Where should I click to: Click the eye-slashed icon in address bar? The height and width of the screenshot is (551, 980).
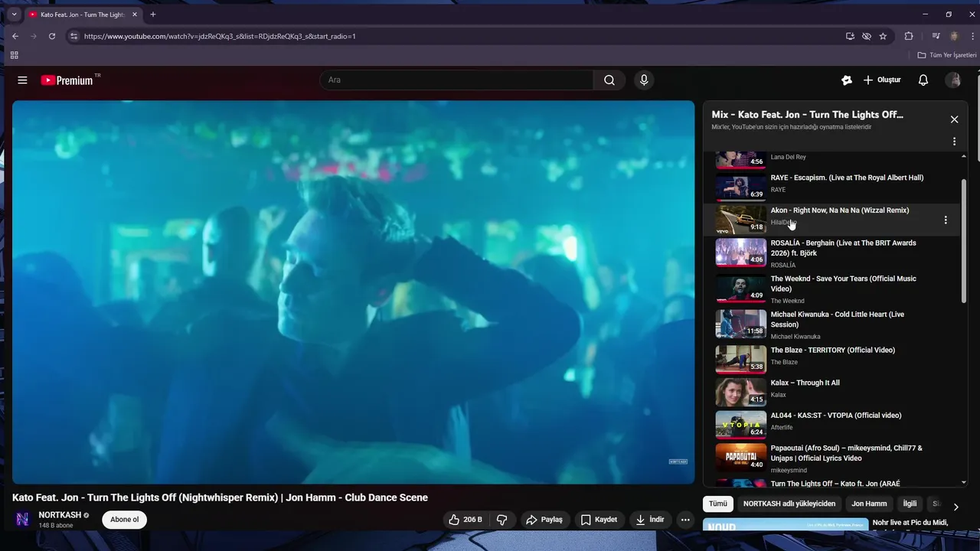click(867, 36)
